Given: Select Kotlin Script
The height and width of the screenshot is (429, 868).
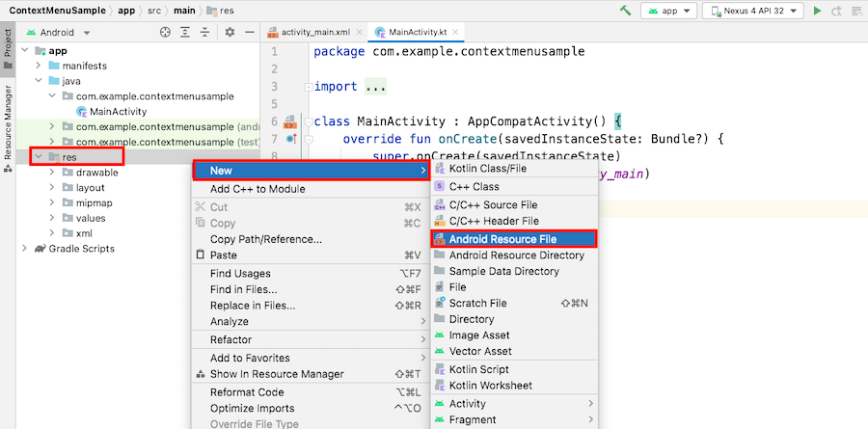Looking at the screenshot, I should coord(514,370).
